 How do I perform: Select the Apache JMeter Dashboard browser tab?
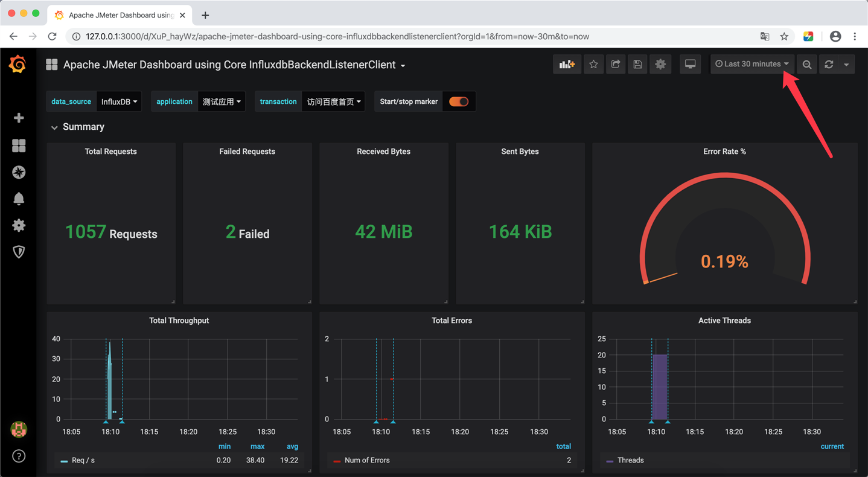[121, 15]
